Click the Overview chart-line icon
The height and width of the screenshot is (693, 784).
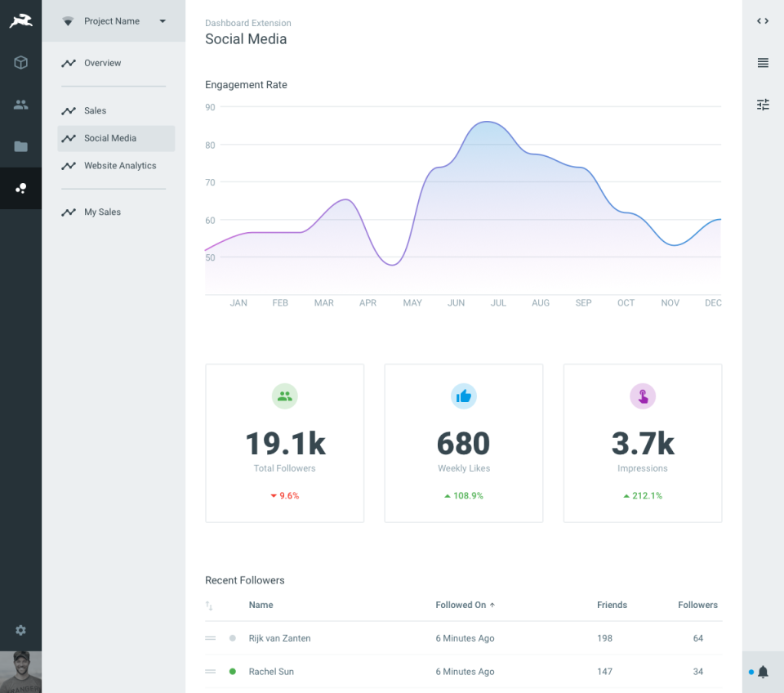(x=69, y=63)
